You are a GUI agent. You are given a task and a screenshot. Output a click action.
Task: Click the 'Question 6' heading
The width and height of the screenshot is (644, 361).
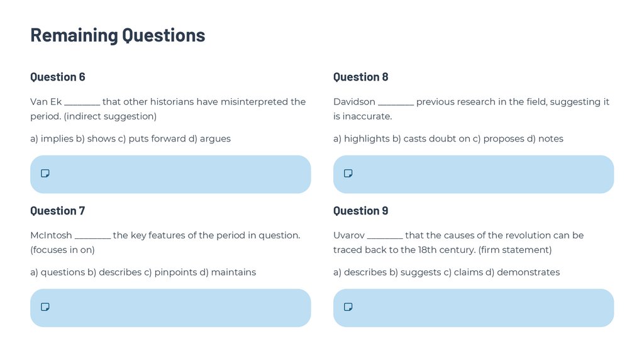tap(58, 77)
